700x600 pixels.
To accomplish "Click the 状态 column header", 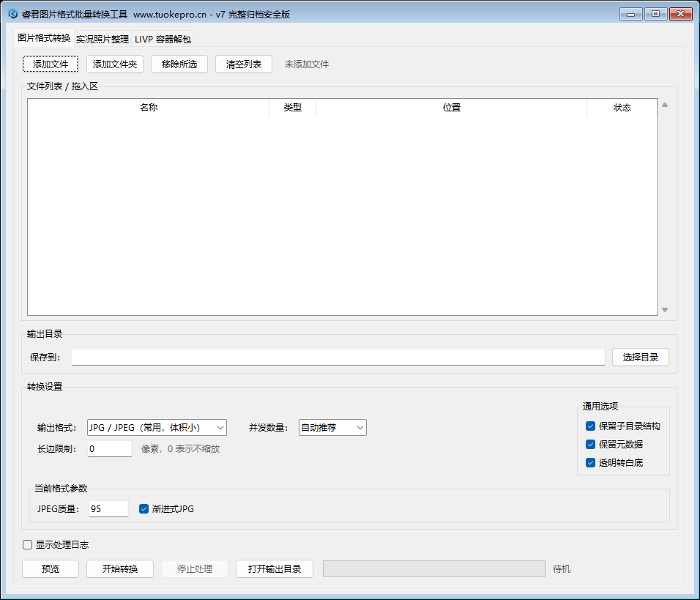I will coord(622,108).
